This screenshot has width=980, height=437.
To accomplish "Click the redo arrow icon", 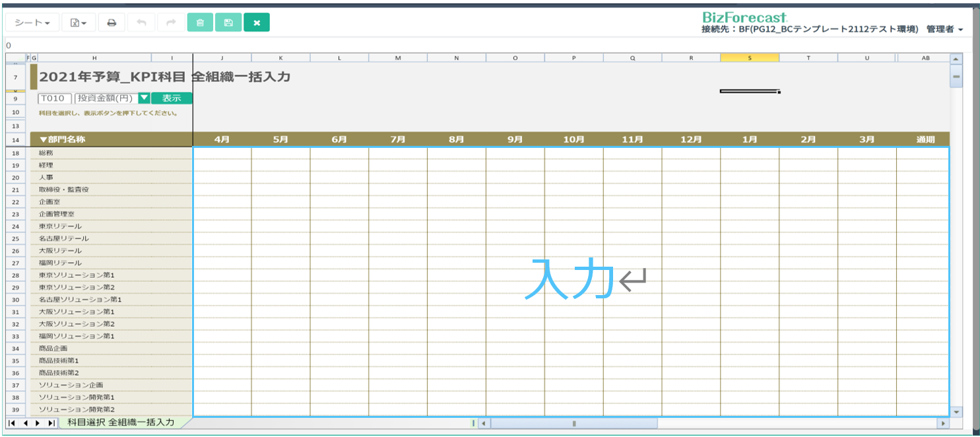I will [171, 22].
